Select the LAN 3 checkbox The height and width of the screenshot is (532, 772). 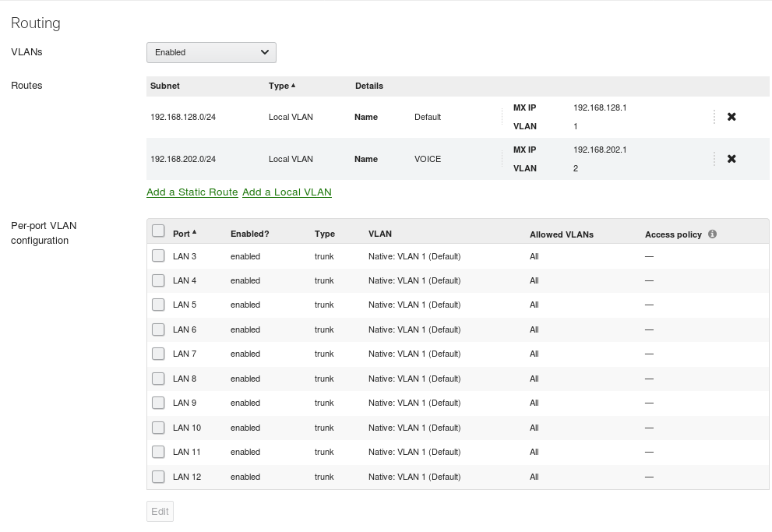coord(158,255)
